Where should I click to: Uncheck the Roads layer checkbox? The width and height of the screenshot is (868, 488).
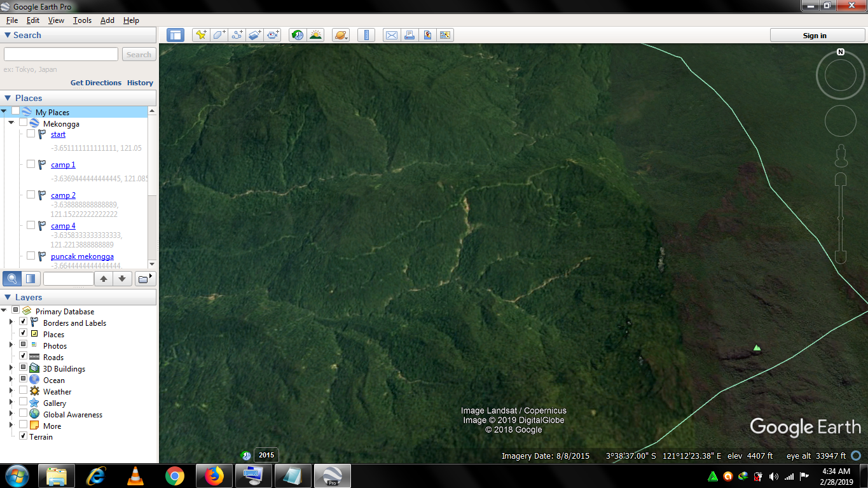click(24, 356)
